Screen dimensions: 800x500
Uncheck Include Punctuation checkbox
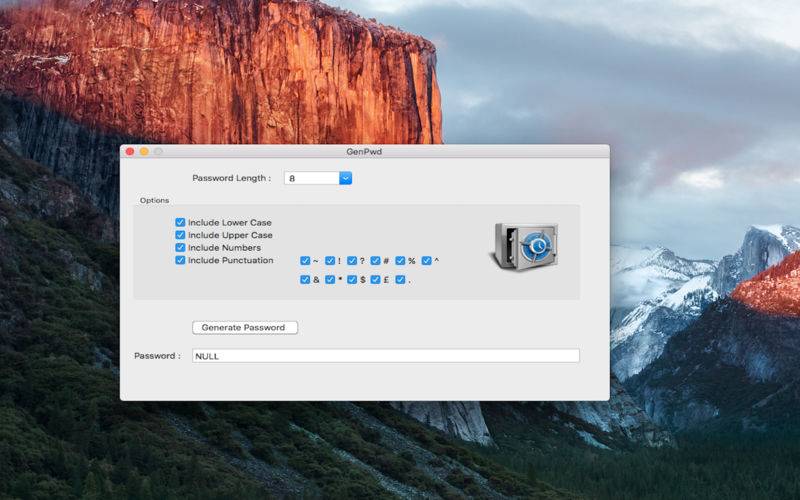pos(180,260)
